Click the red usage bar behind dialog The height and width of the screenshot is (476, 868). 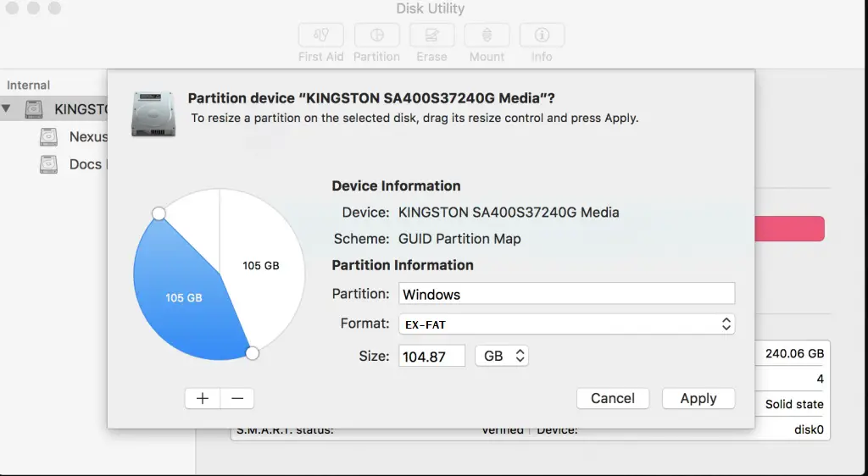tap(789, 229)
